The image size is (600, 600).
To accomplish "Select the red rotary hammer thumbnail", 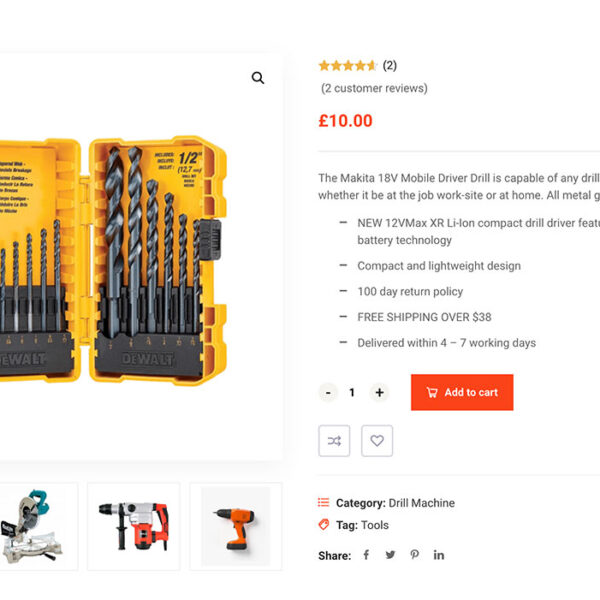I will coord(134,527).
